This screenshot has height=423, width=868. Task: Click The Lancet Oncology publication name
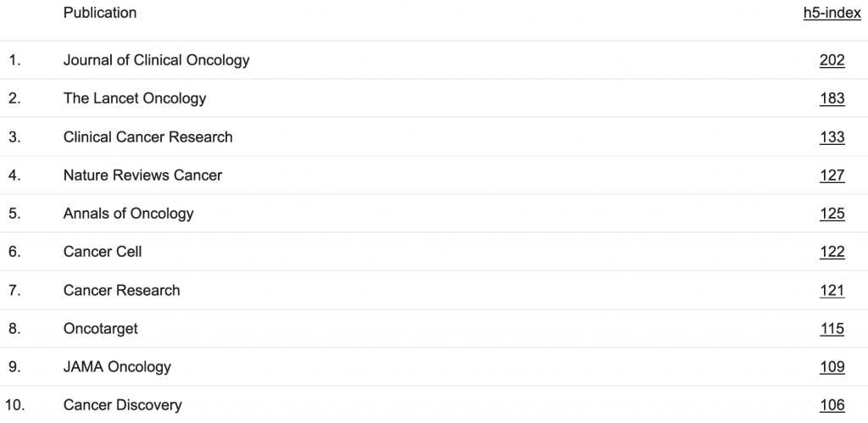134,98
